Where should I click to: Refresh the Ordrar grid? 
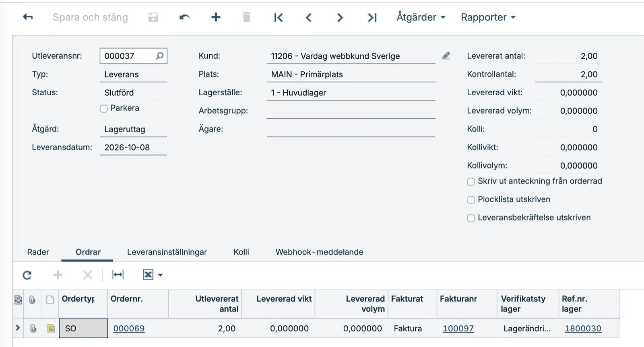pyautogui.click(x=27, y=275)
